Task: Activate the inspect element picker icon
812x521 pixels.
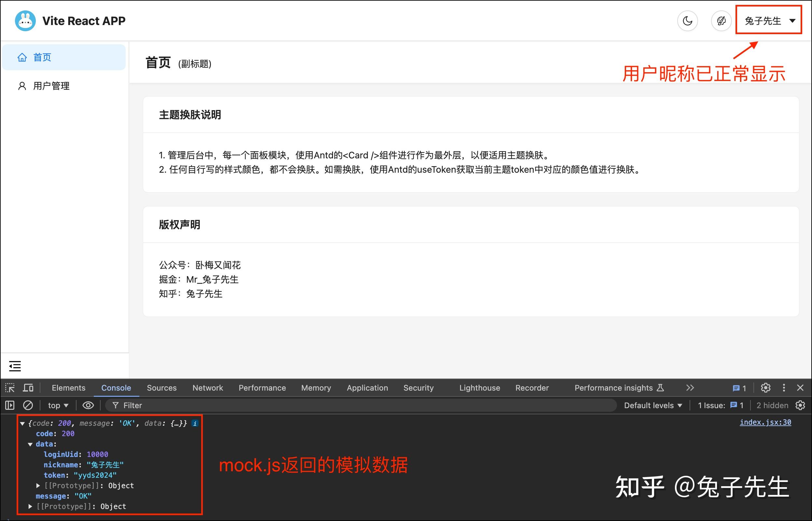Action: point(10,388)
